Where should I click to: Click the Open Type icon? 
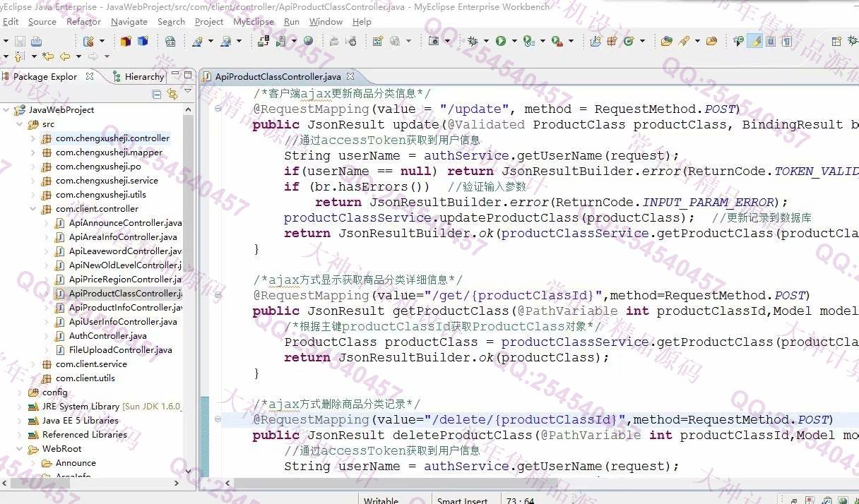(667, 41)
